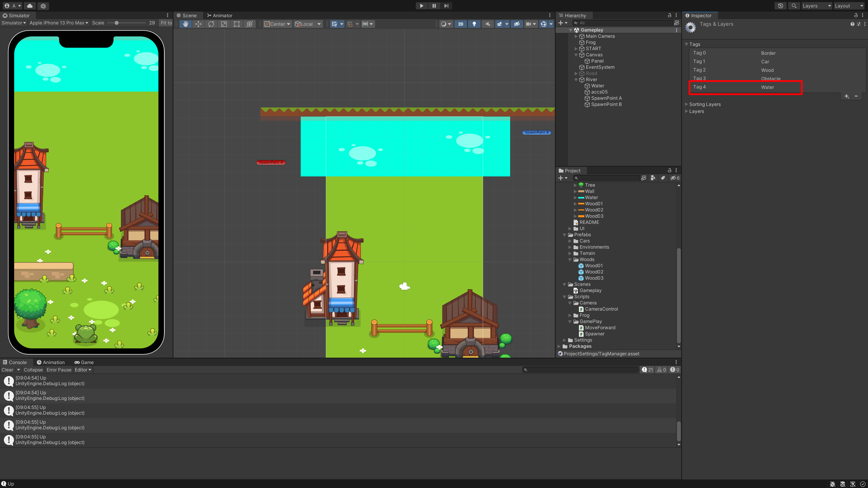Open the Inspector panel kebab menu

[863, 15]
